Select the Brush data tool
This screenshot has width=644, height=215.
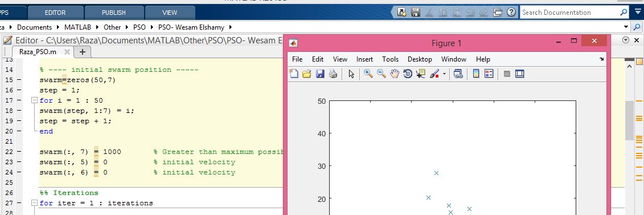pos(434,74)
